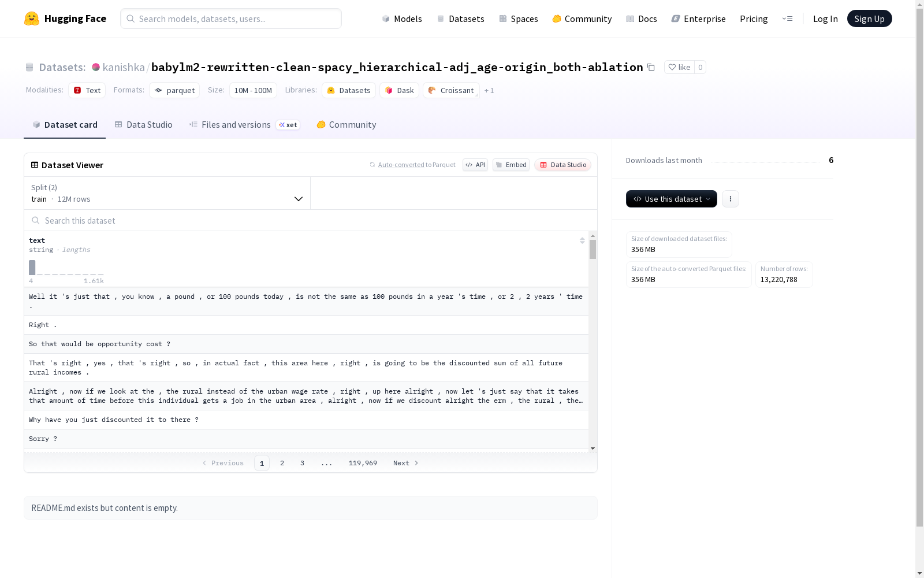Click the Sign Up button

[869, 18]
